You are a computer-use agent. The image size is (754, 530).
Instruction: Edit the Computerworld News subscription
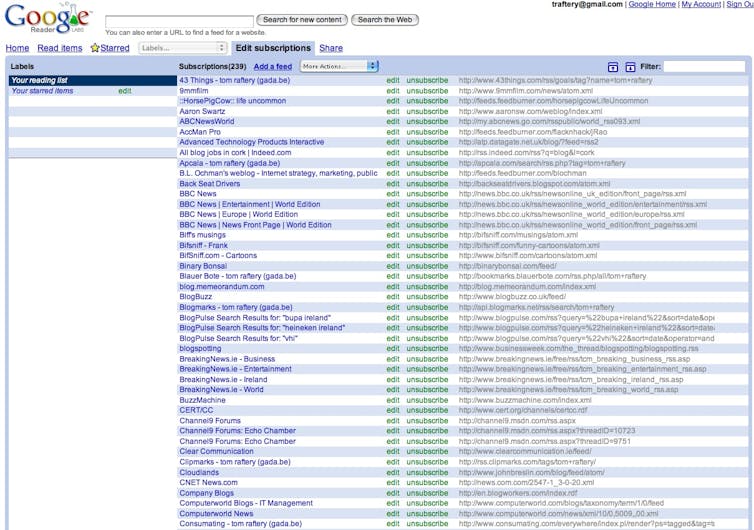click(x=393, y=513)
